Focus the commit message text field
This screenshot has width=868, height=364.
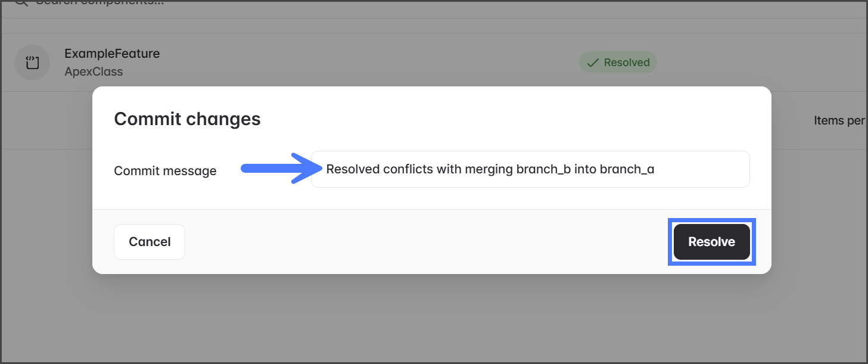(530, 169)
